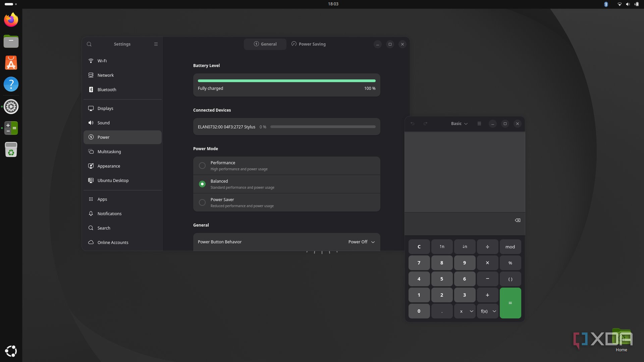Screen dimensions: 644x362
Task: Launch Ubuntu App Center from dock
Action: click(x=11, y=63)
